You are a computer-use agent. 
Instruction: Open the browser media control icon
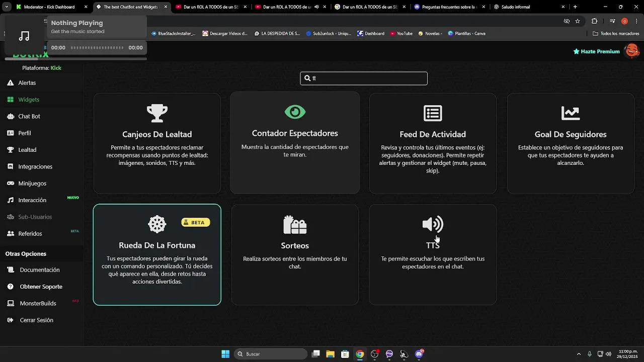[x=612, y=21]
